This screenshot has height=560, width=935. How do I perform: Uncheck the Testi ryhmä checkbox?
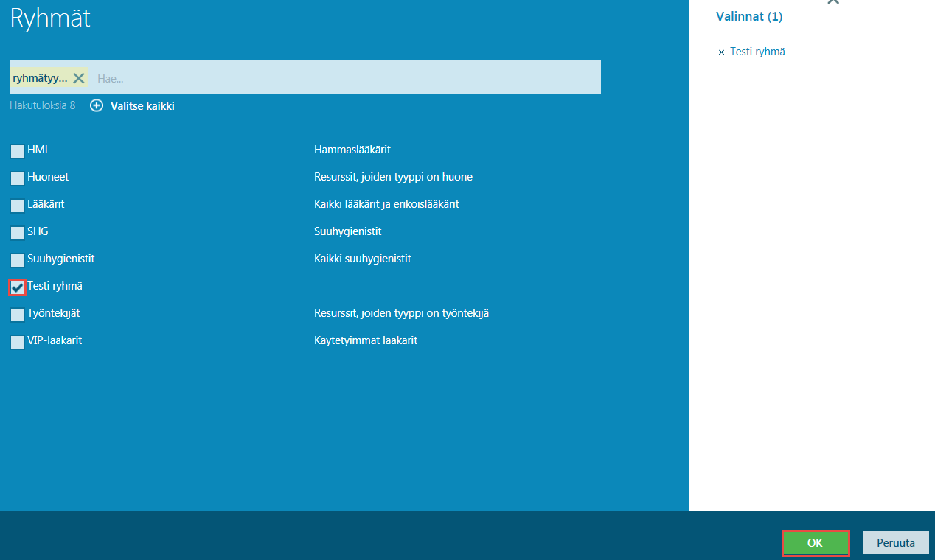click(17, 287)
